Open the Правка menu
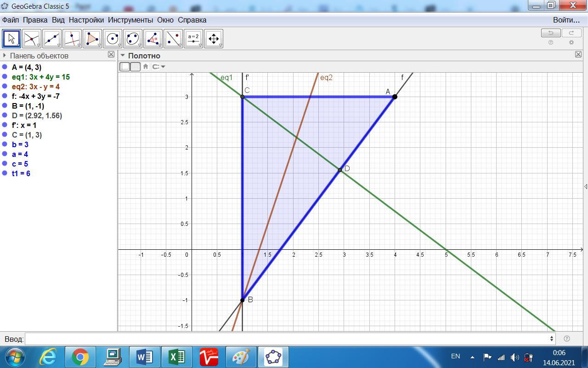Image resolution: width=588 pixels, height=368 pixels. point(35,20)
